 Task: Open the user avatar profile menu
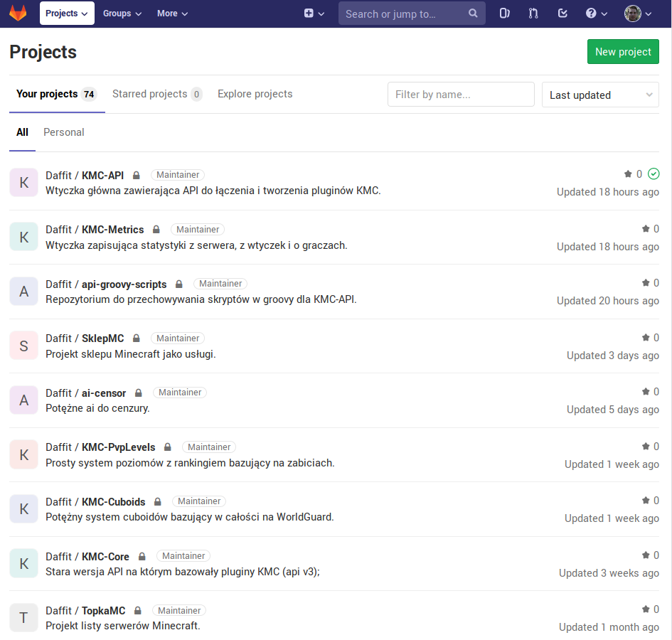pyautogui.click(x=637, y=14)
